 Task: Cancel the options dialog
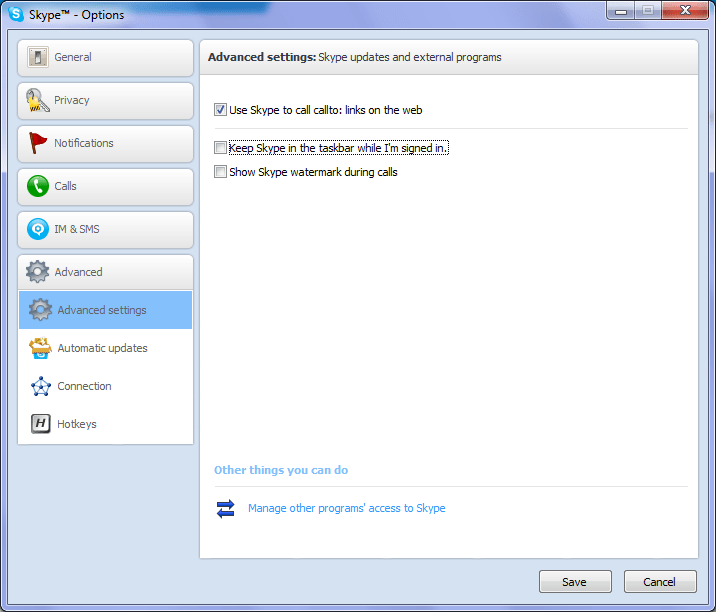click(660, 581)
